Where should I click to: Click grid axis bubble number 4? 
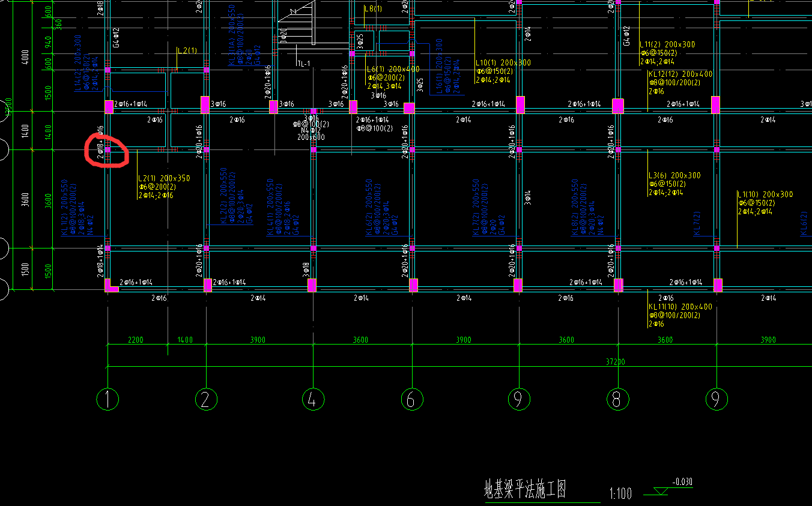[313, 399]
